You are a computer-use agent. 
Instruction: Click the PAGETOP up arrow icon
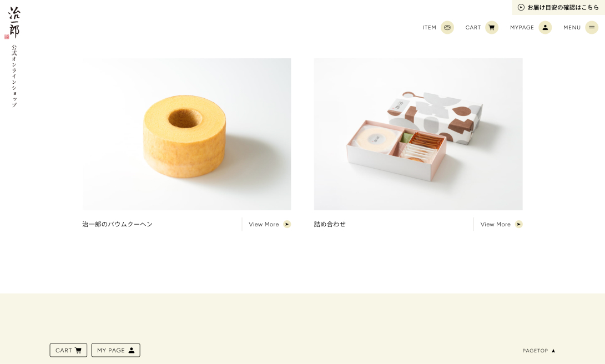click(x=553, y=351)
